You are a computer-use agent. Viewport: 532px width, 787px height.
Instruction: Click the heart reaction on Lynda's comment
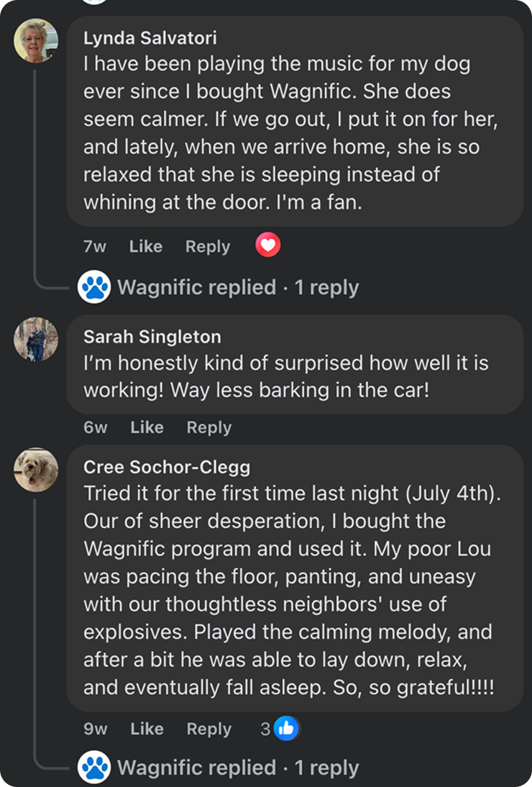[268, 246]
